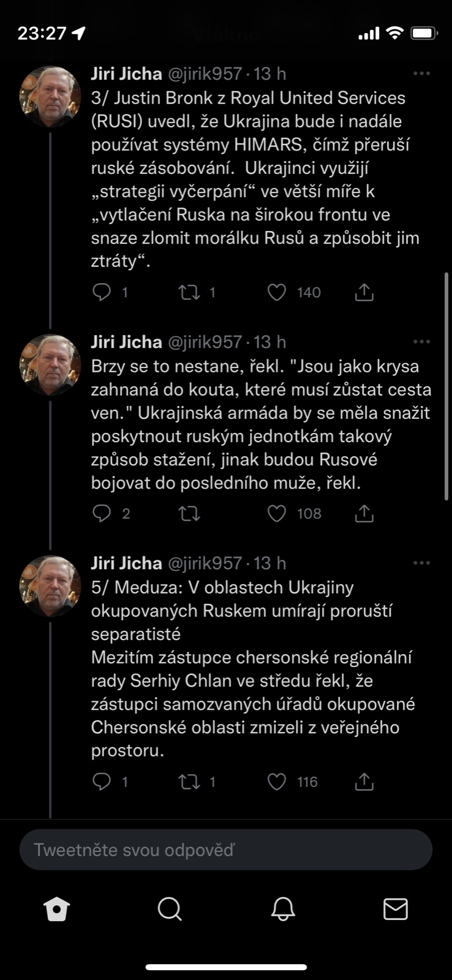Retweet the 3/ Justin Bronk tweet

click(189, 292)
